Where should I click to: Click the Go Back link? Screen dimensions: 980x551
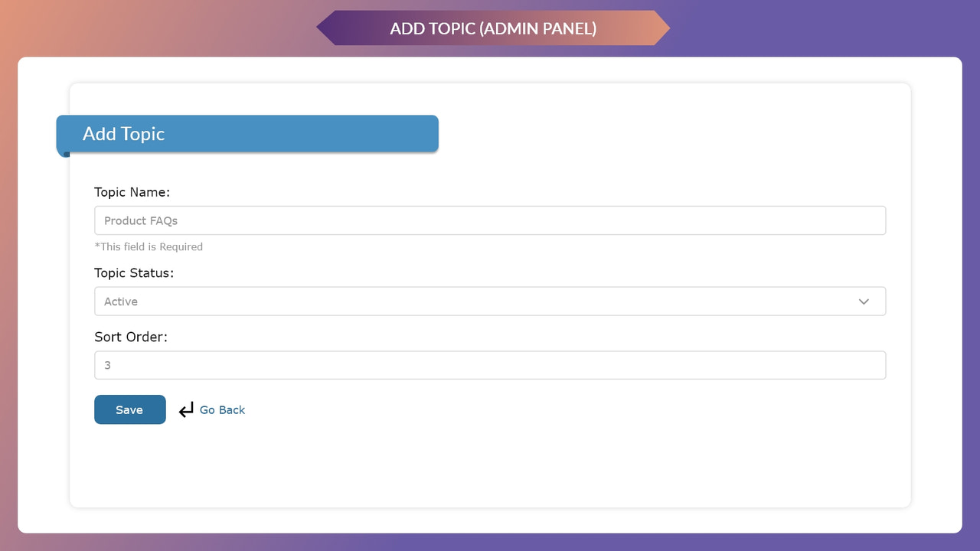[222, 409]
